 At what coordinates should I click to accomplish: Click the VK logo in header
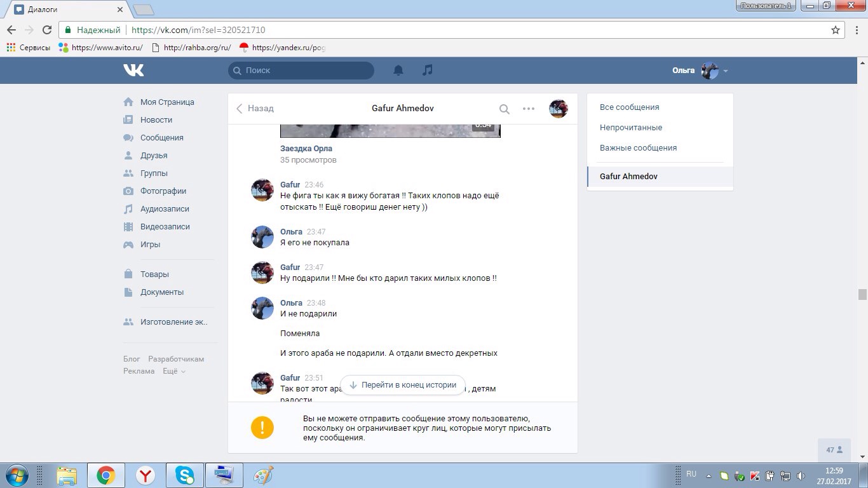point(133,71)
